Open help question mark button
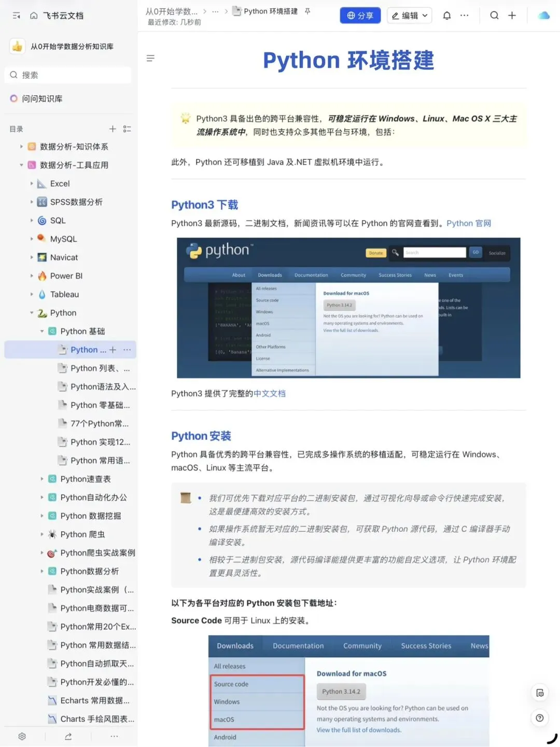The width and height of the screenshot is (560, 747). [x=540, y=718]
